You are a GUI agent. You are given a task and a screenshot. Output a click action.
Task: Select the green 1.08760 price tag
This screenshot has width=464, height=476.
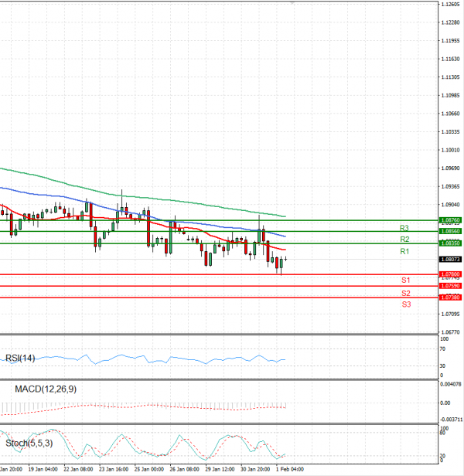click(450, 220)
